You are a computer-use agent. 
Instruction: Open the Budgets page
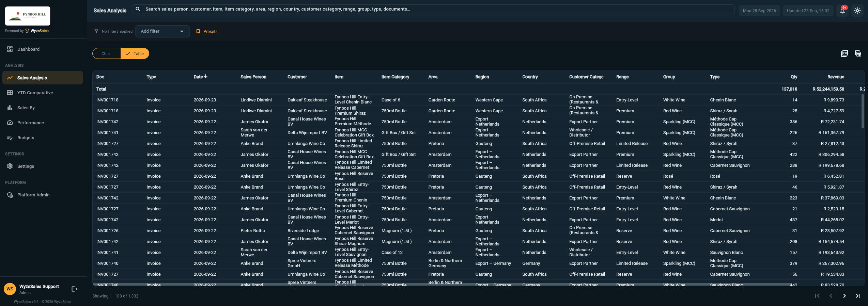[x=43, y=138]
